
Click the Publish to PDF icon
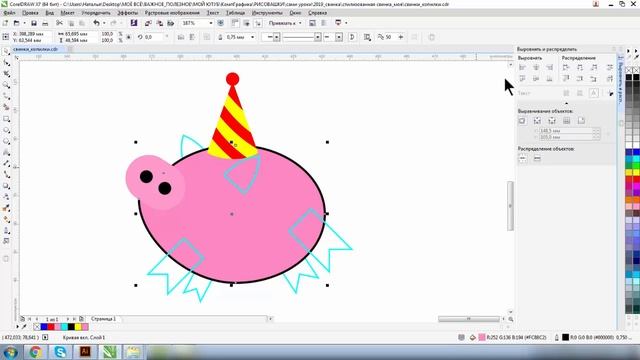click(x=171, y=23)
